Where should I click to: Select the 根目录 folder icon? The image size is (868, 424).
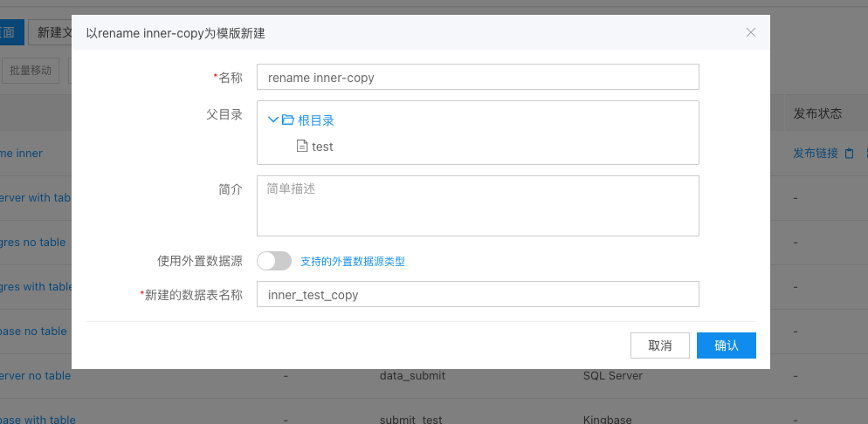(287, 120)
